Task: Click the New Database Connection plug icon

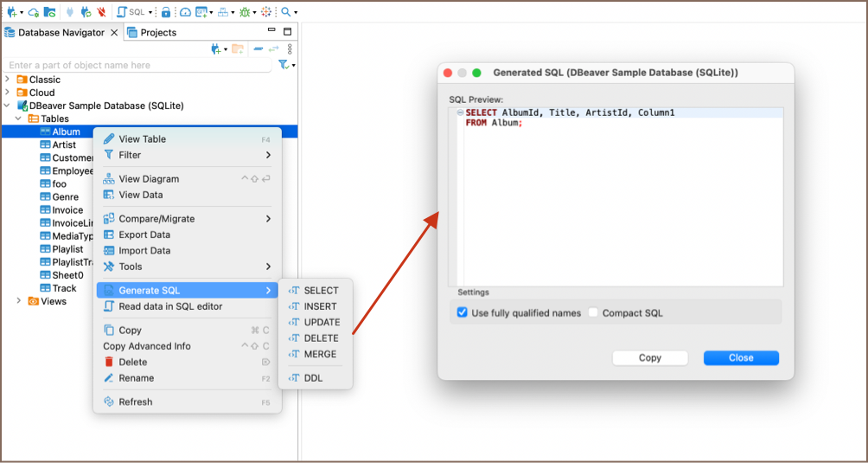Action: 12,12
